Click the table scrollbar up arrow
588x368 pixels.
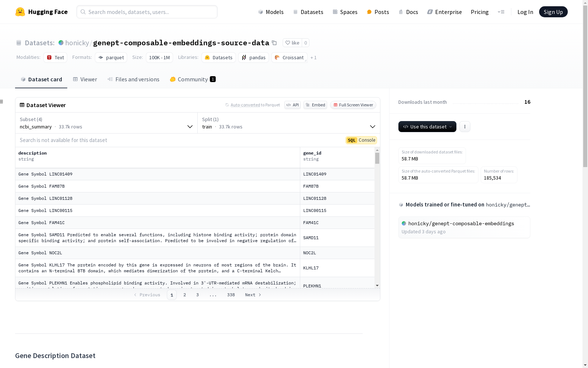(x=377, y=150)
